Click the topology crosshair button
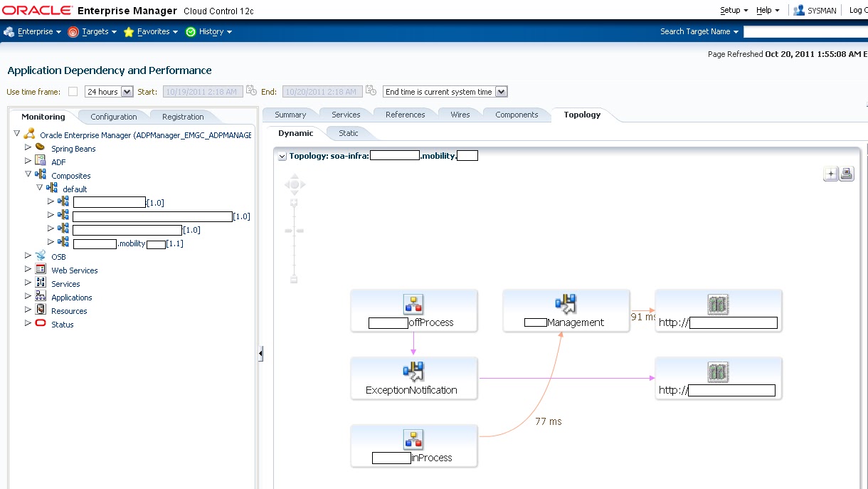The image size is (868, 489). pyautogui.click(x=830, y=174)
